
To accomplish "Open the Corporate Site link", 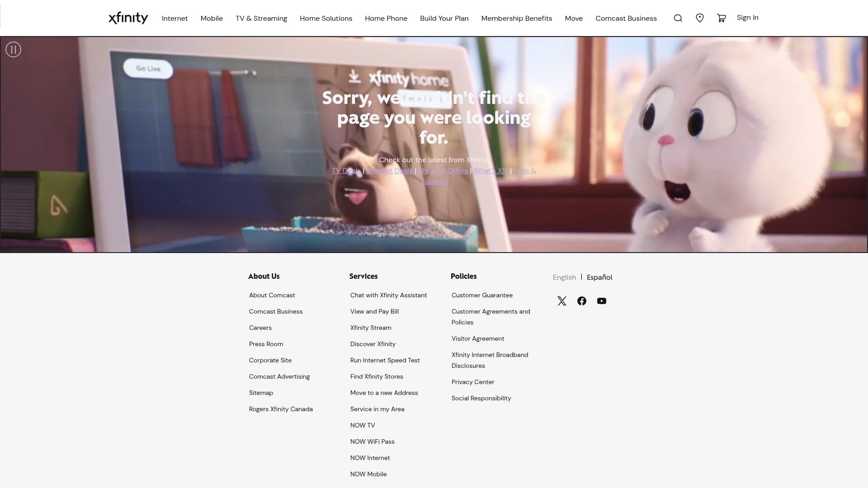I will point(270,361).
